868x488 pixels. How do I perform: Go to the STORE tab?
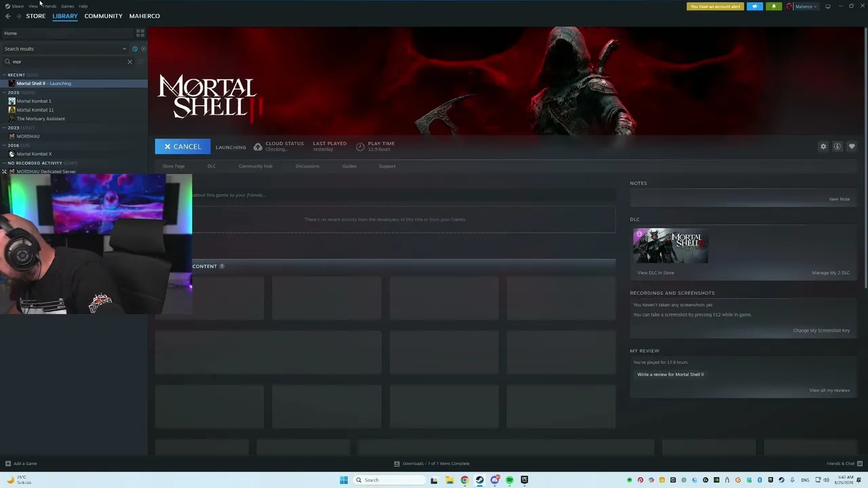point(36,16)
